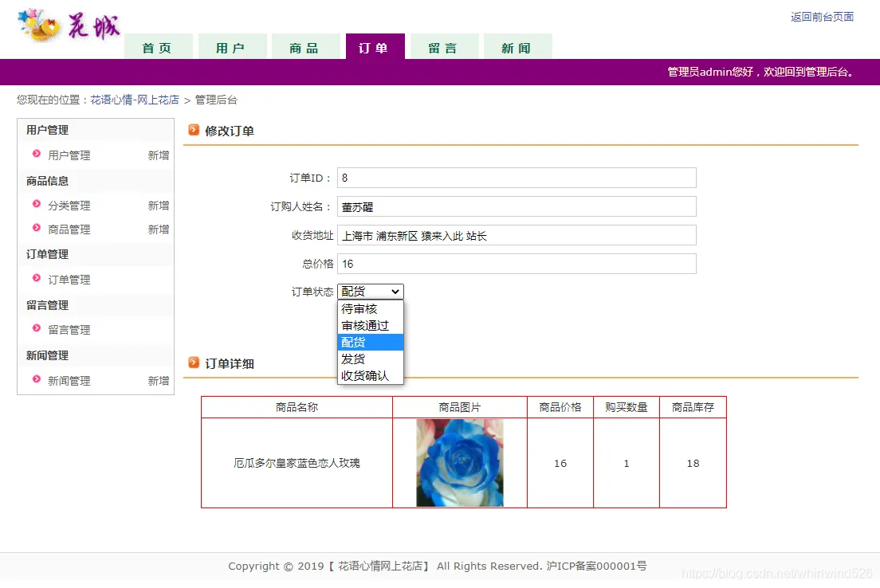Screen dimensions: 880x588
Task: Click the 商品名称 column header
Action: (x=297, y=407)
